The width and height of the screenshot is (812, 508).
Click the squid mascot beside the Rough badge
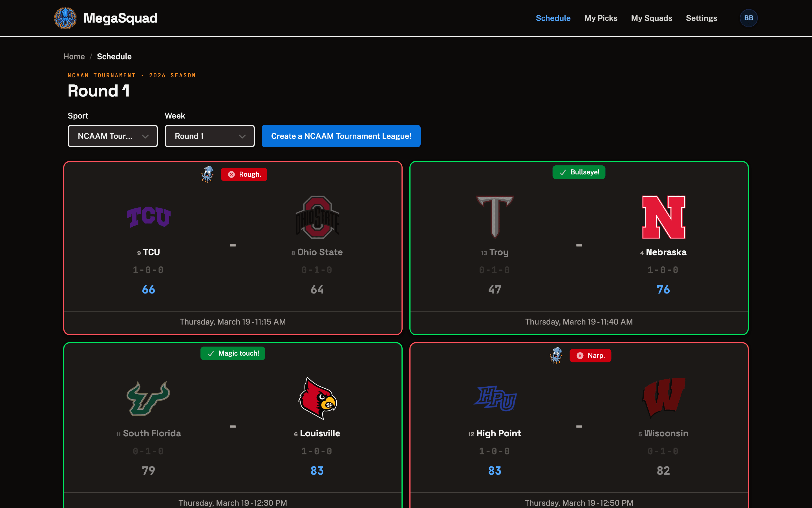click(x=208, y=174)
